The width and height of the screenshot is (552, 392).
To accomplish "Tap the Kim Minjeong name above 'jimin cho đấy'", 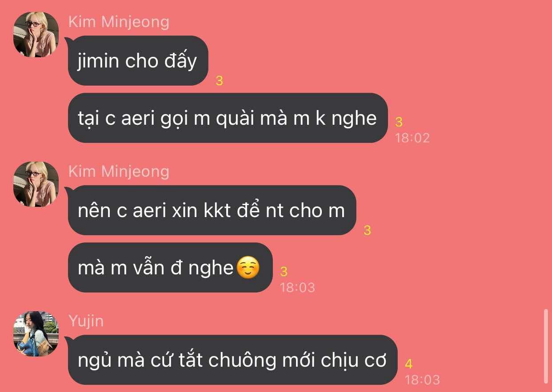I will pos(119,22).
